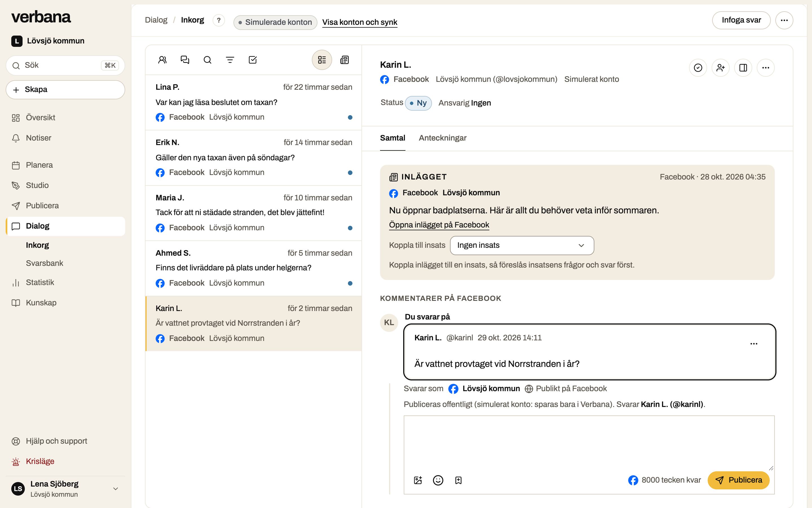Open the Lövsjö kommun workspace switcher

point(48,41)
